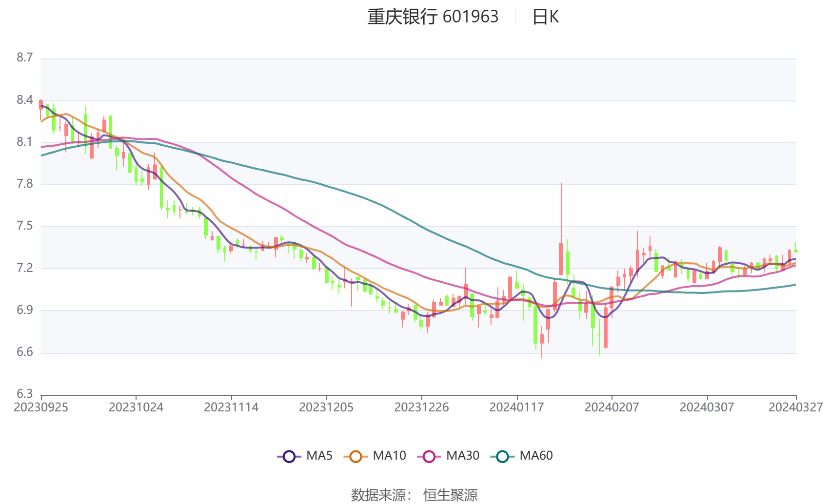Click the y-axis value 6.3
The height and width of the screenshot is (504, 829).
pyautogui.click(x=25, y=394)
